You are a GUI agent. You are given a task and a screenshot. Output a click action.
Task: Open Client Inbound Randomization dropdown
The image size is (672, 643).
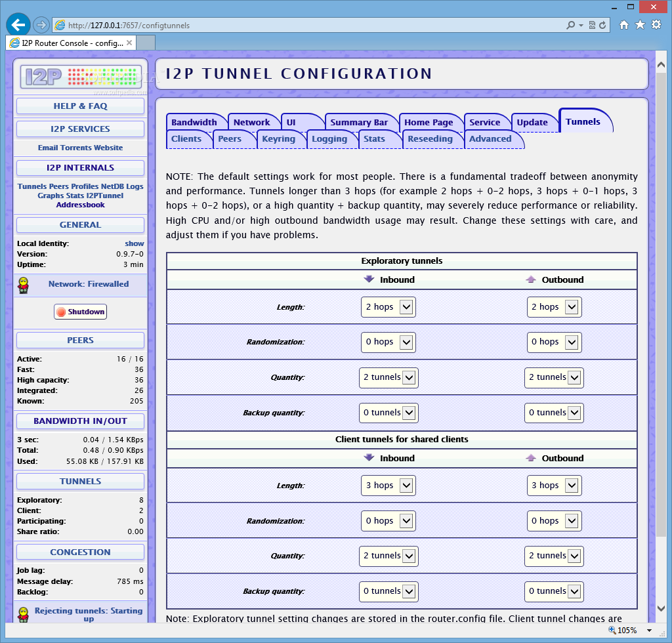pos(388,521)
